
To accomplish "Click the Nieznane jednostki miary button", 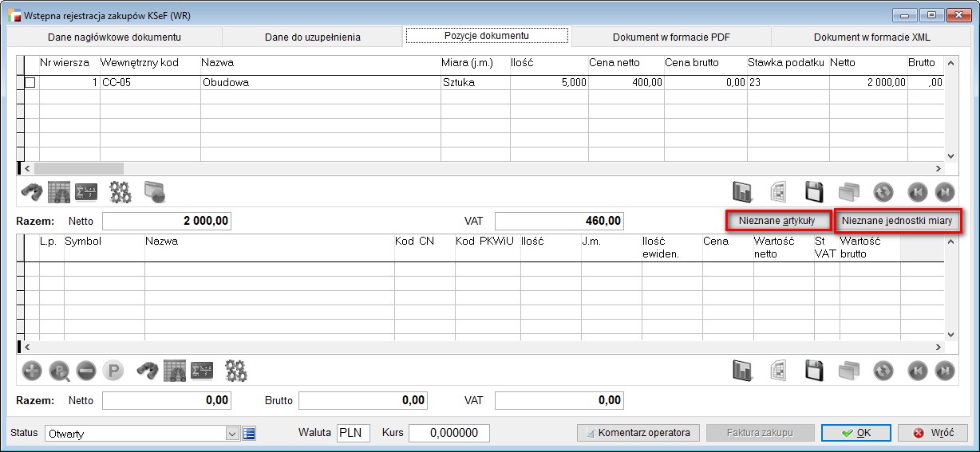I will click(x=897, y=221).
